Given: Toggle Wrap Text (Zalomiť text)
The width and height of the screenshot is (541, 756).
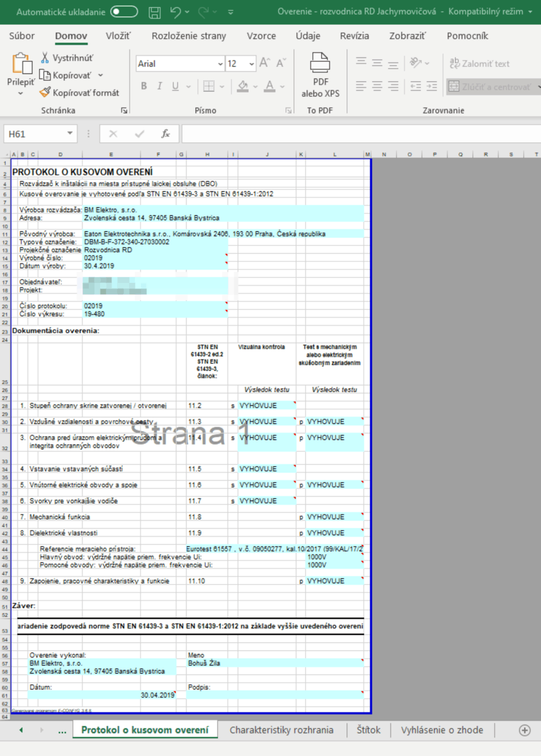Looking at the screenshot, I should coord(479,64).
